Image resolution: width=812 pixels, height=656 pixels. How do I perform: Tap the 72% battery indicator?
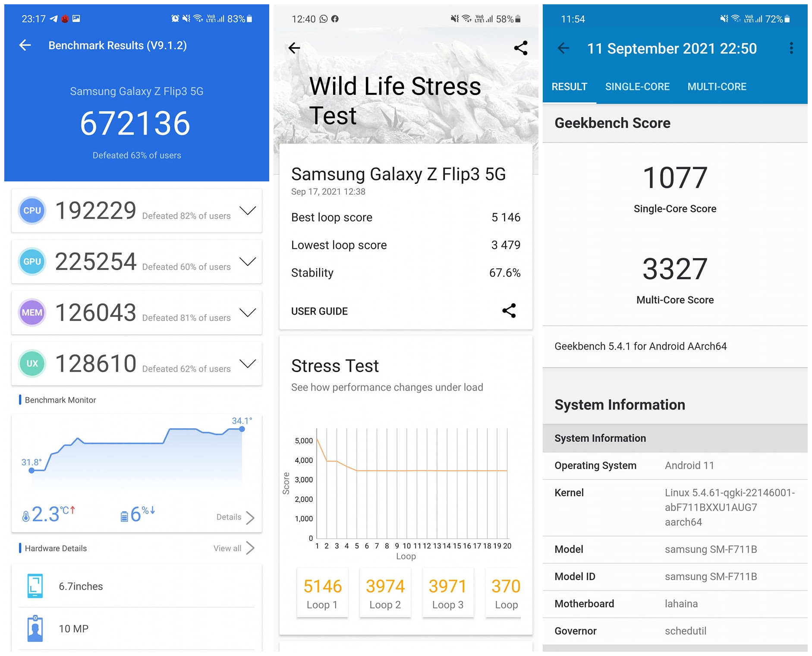tap(777, 19)
